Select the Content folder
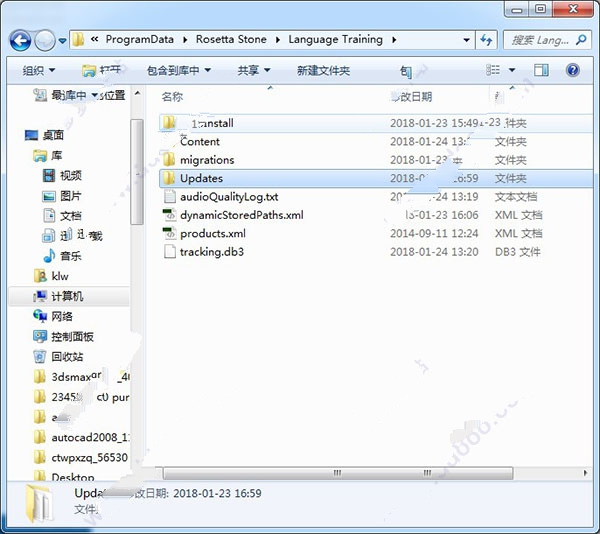Screen dimensions: 600x534 pyautogui.click(x=200, y=142)
